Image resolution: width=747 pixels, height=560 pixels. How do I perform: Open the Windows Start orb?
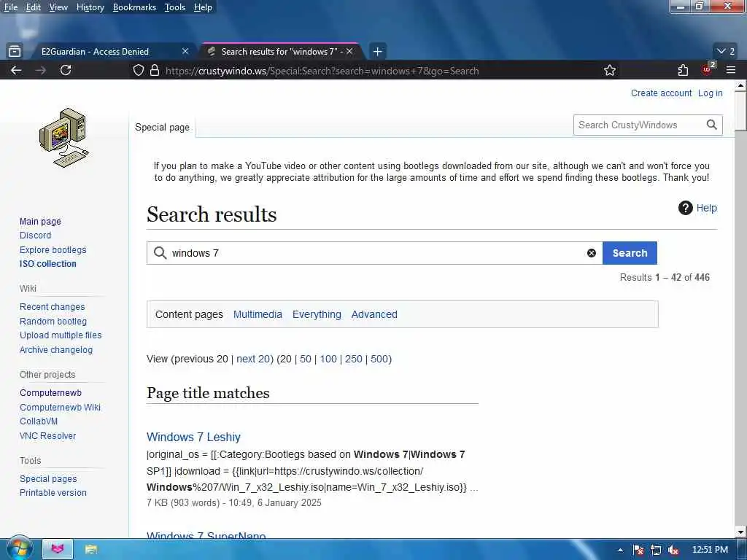[19, 548]
